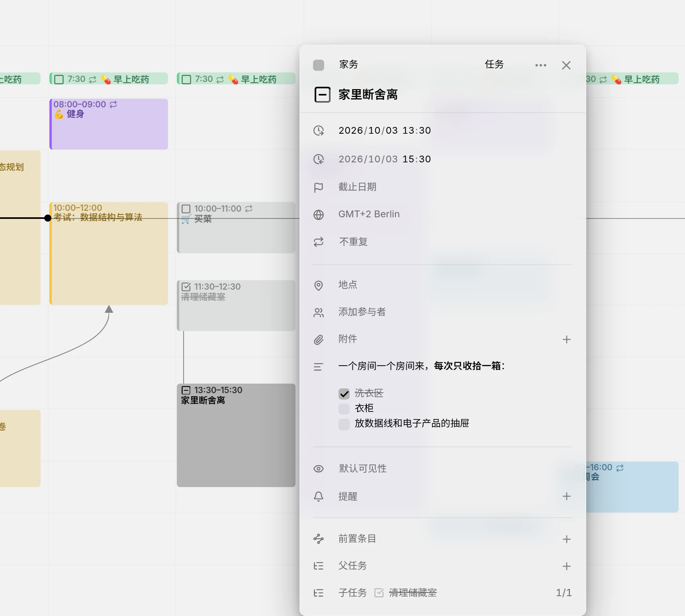Click the timezone globe icon
The image size is (685, 616).
[319, 215]
